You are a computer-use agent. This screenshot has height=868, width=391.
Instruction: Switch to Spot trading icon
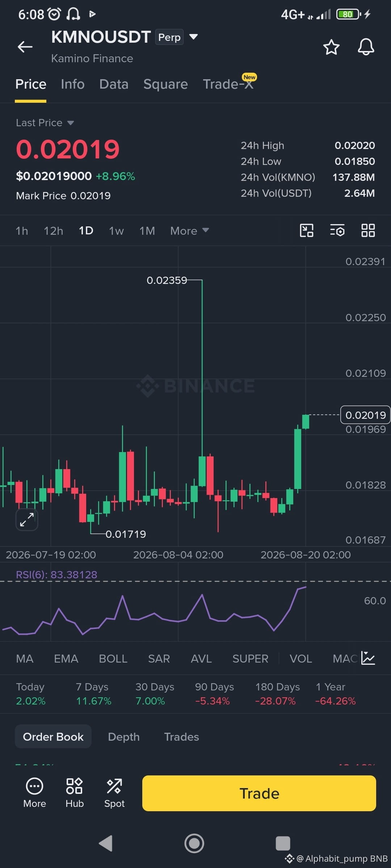114,793
